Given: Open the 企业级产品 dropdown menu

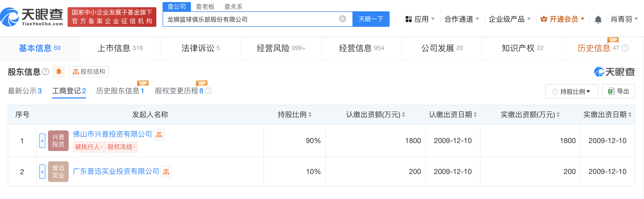Looking at the screenshot, I should tap(510, 19).
